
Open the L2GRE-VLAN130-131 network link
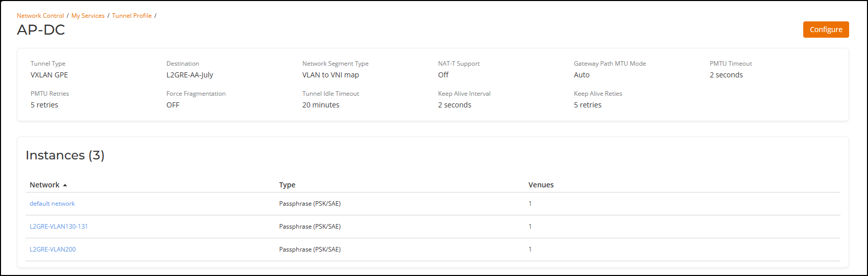pos(59,227)
